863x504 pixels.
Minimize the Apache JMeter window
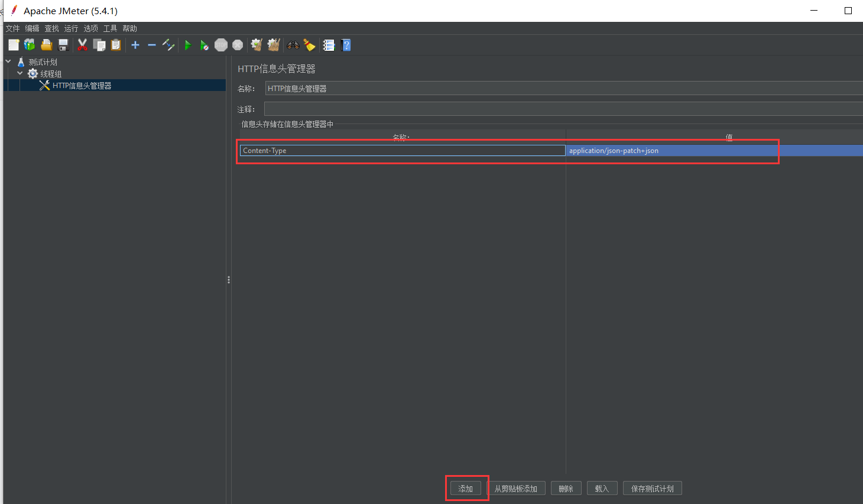click(x=814, y=11)
